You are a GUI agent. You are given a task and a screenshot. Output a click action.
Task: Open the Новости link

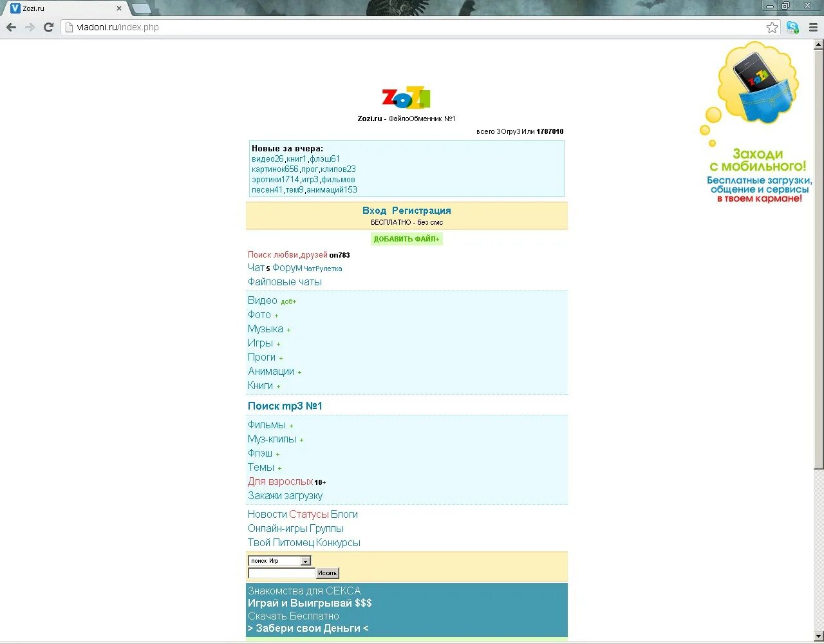(x=267, y=514)
